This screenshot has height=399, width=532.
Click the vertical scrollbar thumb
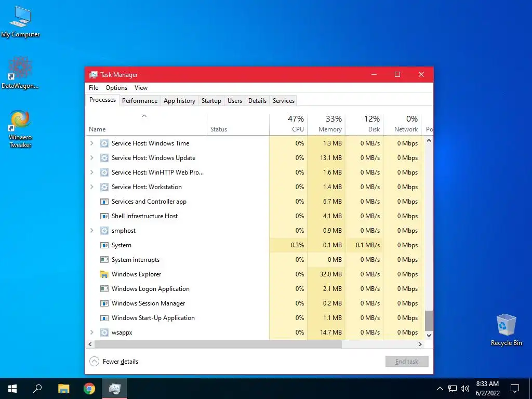429,320
